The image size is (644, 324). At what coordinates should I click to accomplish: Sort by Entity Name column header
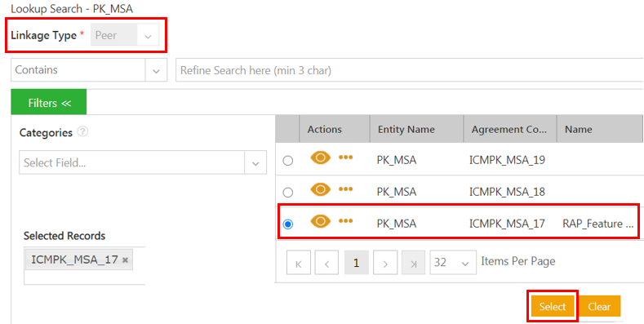point(416,129)
